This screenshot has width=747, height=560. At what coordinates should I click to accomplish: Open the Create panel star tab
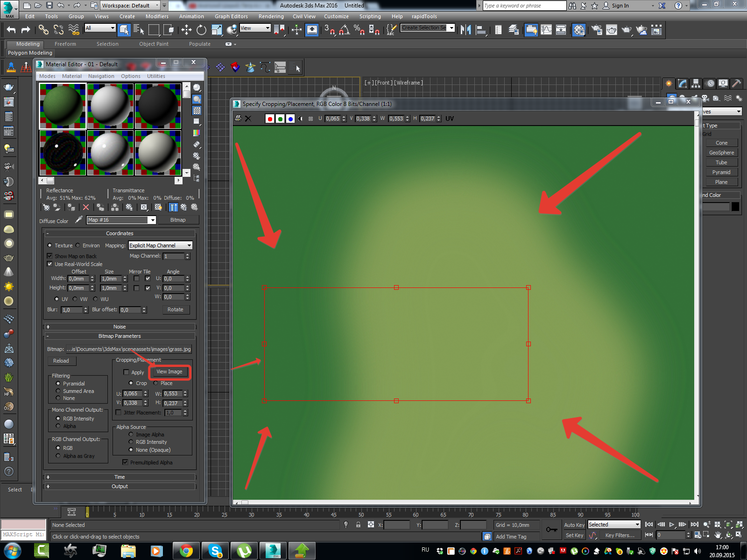(x=669, y=84)
